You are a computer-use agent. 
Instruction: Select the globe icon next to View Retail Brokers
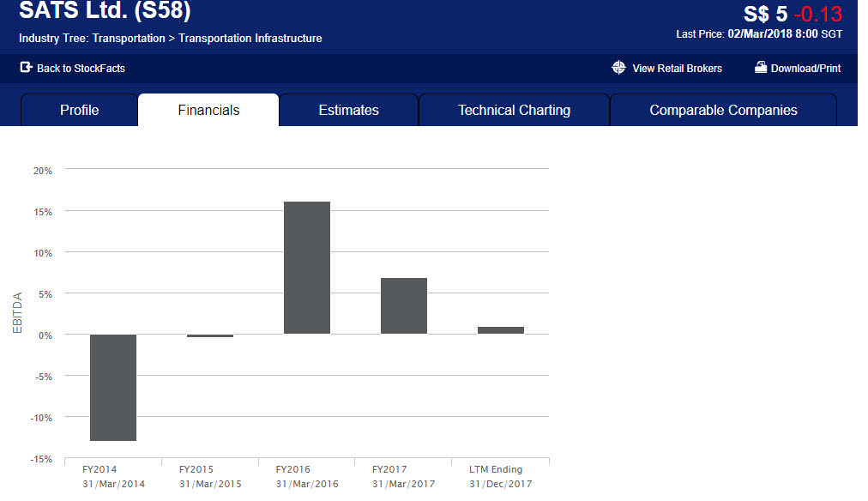619,68
